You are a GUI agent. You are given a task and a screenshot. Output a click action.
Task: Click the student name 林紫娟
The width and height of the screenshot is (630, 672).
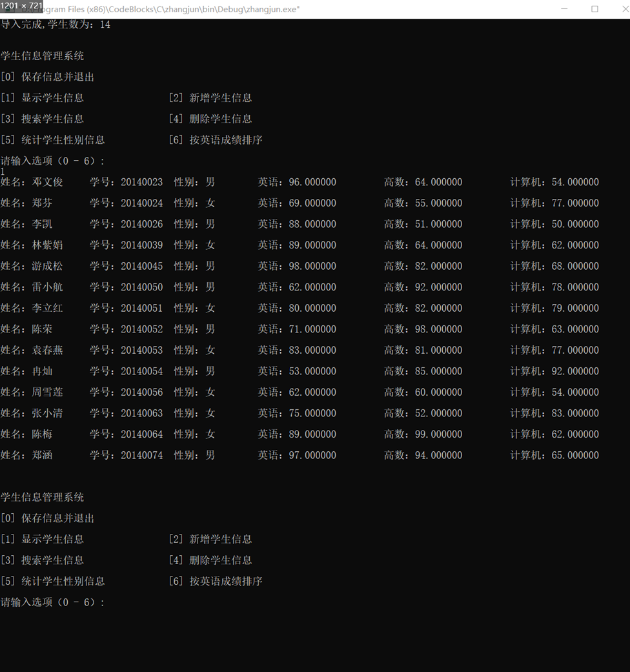pos(47,245)
